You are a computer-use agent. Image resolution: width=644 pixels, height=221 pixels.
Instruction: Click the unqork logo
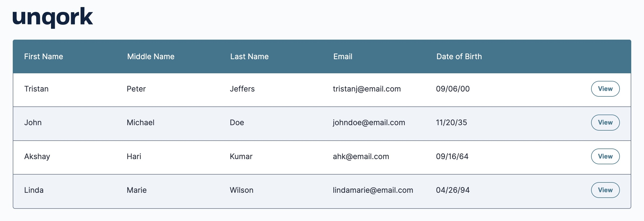click(x=53, y=18)
